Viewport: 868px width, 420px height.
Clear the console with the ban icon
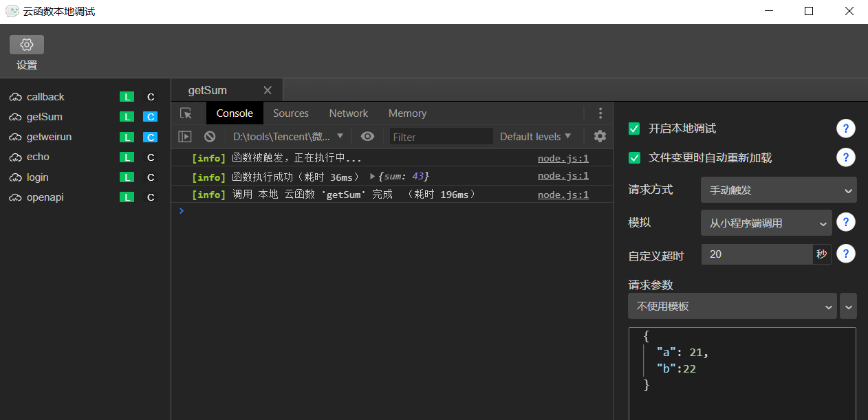pyautogui.click(x=210, y=136)
